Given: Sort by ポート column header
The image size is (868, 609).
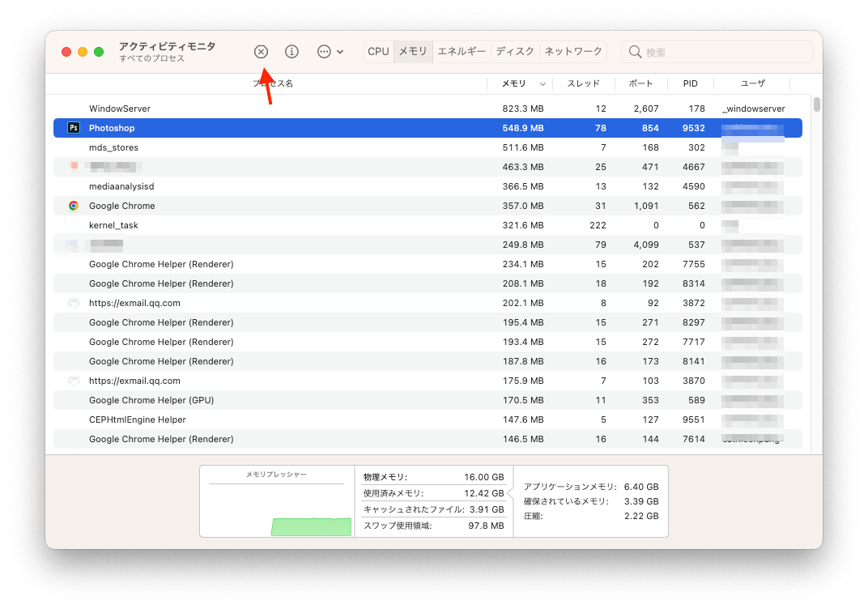Looking at the screenshot, I should pos(641,83).
